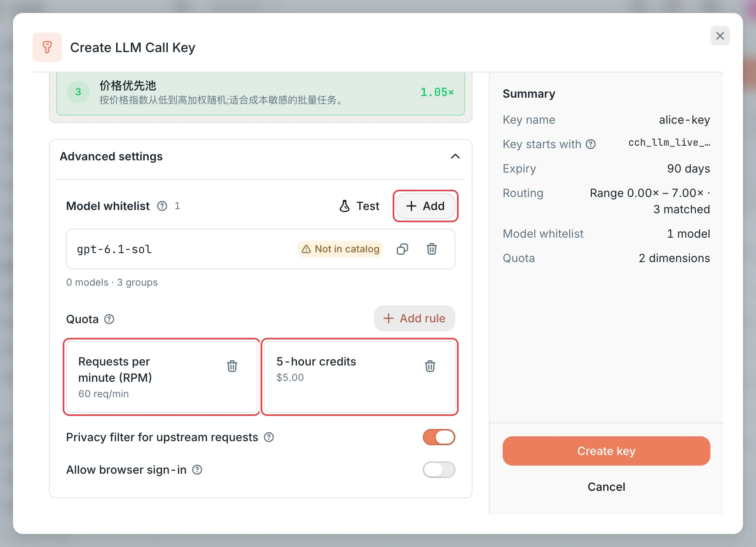
Task: Click the 3 matched routing text
Action: pos(681,209)
